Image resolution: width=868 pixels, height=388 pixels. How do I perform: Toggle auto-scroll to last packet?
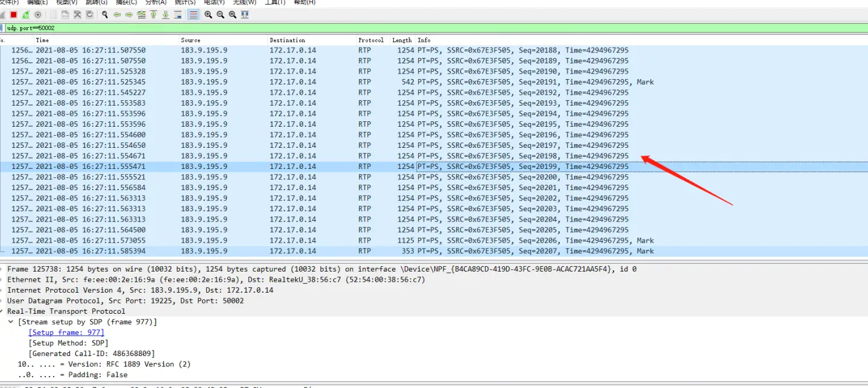pos(177,14)
